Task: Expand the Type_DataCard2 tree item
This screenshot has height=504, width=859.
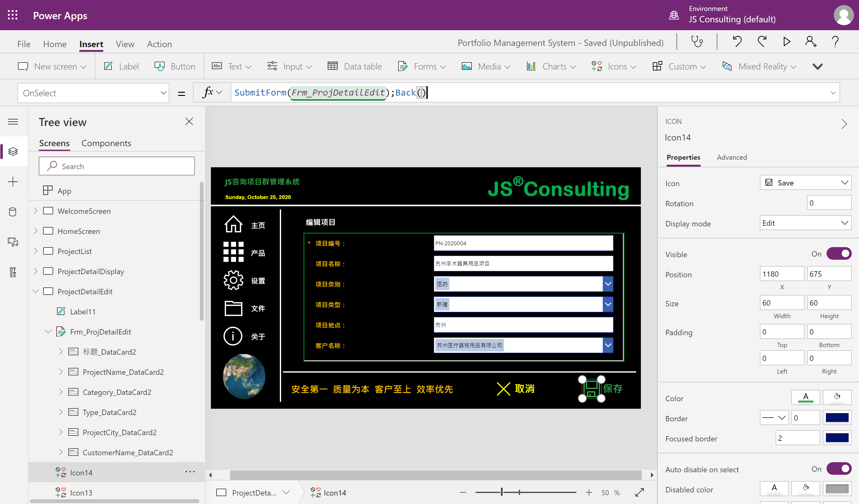Action: pos(61,412)
